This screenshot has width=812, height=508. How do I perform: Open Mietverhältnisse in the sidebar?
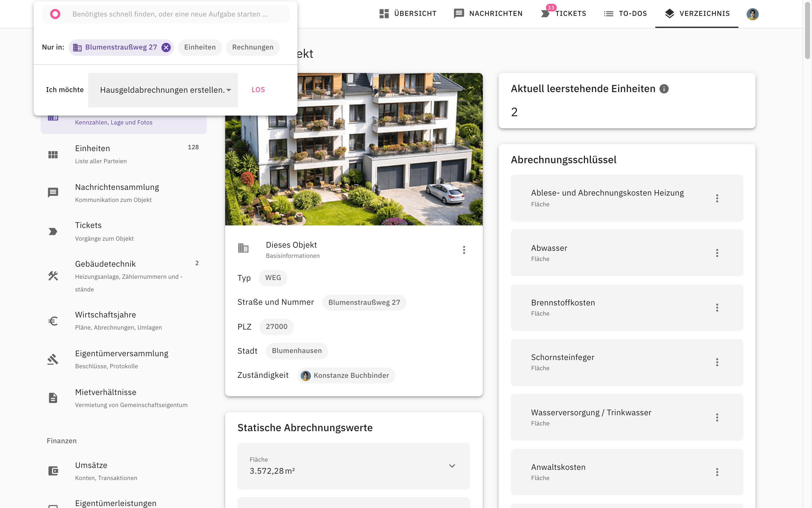[123, 398]
